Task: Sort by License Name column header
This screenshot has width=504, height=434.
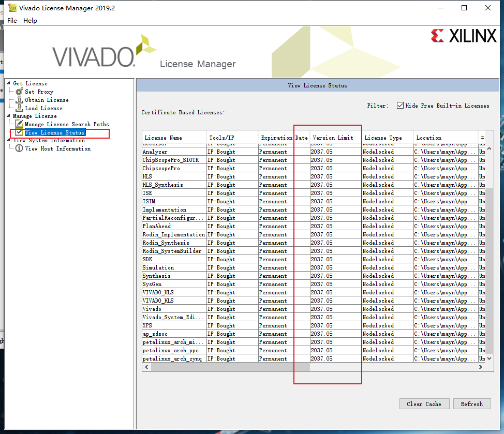Action: tap(174, 138)
